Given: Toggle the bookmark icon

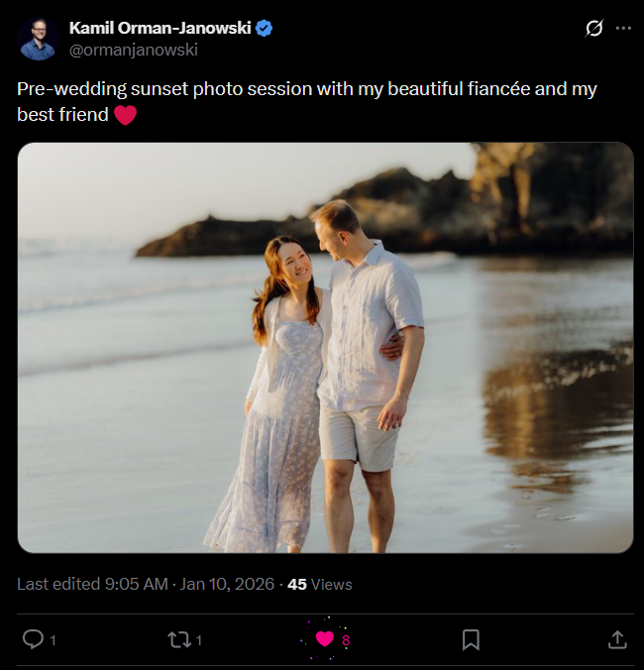Looking at the screenshot, I should click(471, 639).
